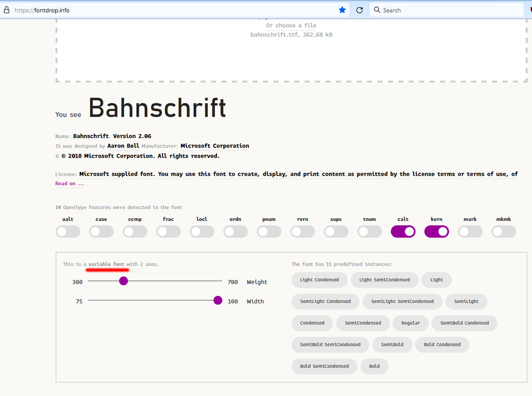Enable the mark feature toggle
Image resolution: width=532 pixels, height=396 pixels.
tap(470, 232)
